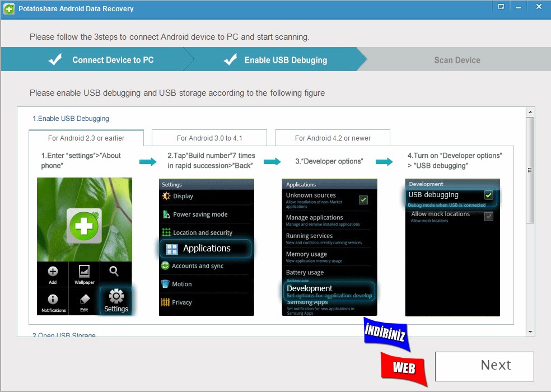Click the Next button
Image resolution: width=551 pixels, height=392 pixels.
[484, 366]
